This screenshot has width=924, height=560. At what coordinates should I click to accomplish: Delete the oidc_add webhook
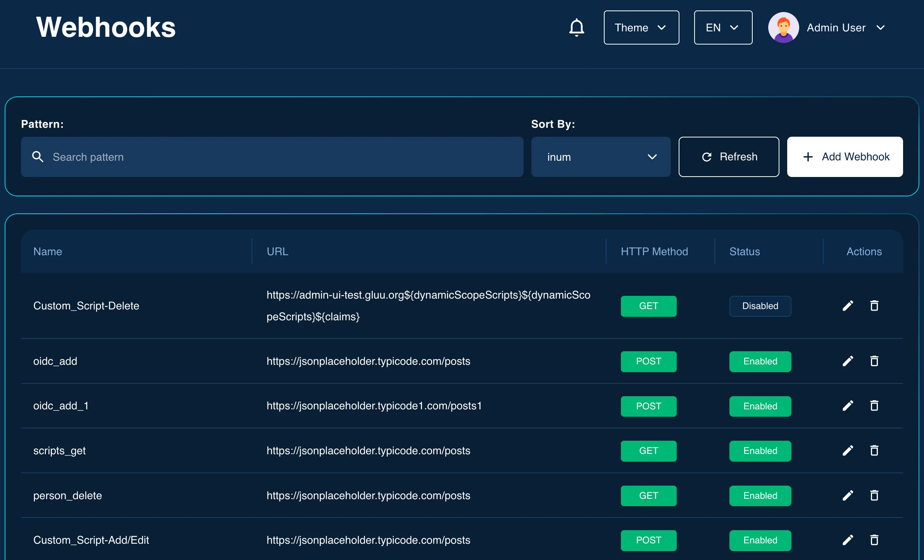874,361
